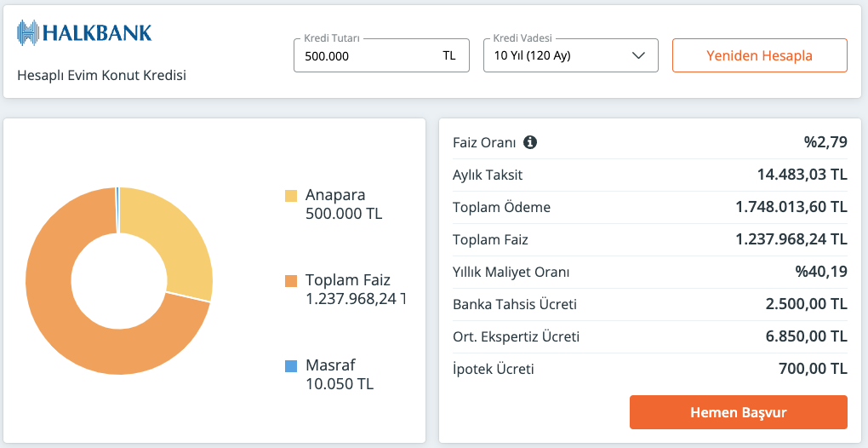Click the blue Masraf legend swatch

291,366
